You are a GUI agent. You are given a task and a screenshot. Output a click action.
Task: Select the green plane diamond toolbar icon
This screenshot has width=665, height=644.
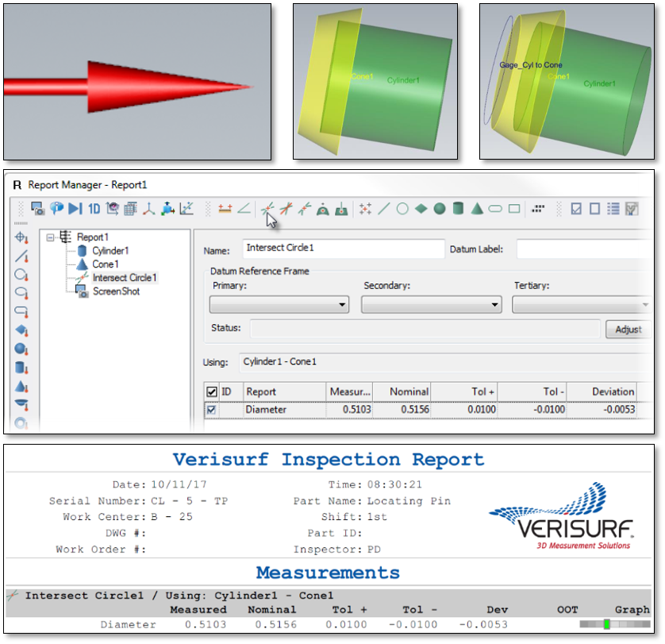(x=421, y=208)
